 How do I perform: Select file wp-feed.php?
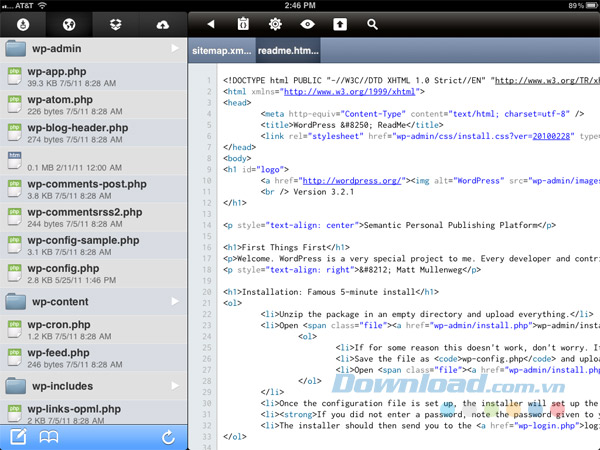(93, 357)
